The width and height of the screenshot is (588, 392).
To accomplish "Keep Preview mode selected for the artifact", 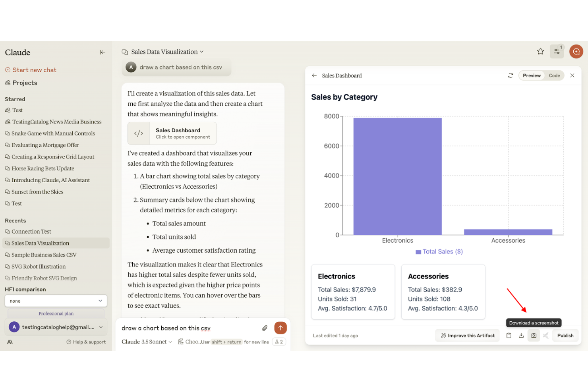I will pyautogui.click(x=531, y=75).
